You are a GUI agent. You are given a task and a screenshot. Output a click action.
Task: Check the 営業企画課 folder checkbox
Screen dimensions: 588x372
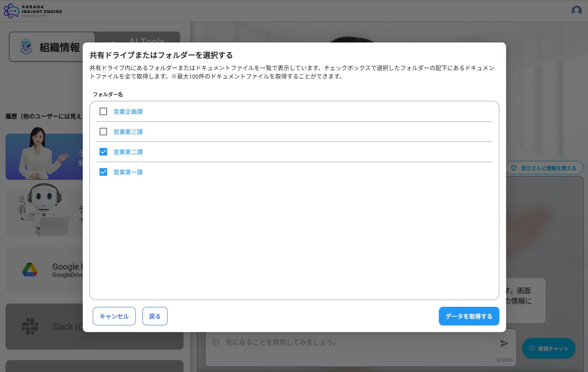point(103,112)
